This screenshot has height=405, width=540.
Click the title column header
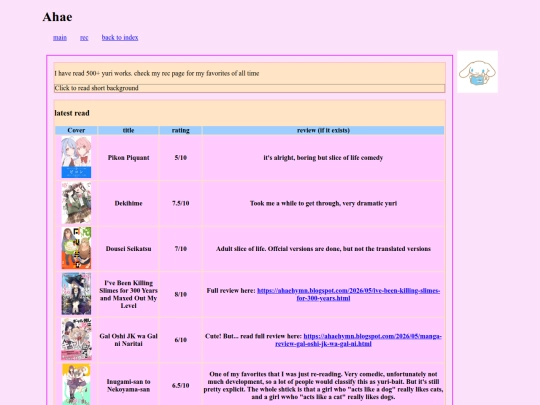128,130
